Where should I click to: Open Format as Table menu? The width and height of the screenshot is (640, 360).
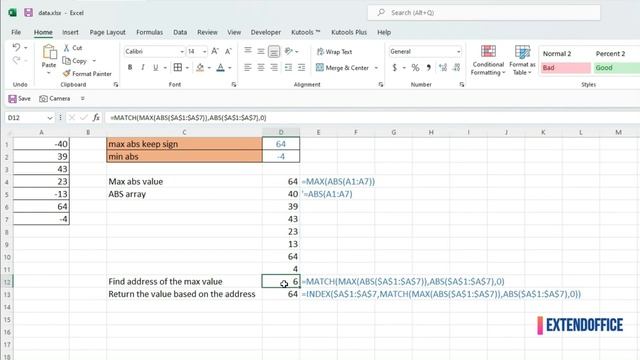522,60
